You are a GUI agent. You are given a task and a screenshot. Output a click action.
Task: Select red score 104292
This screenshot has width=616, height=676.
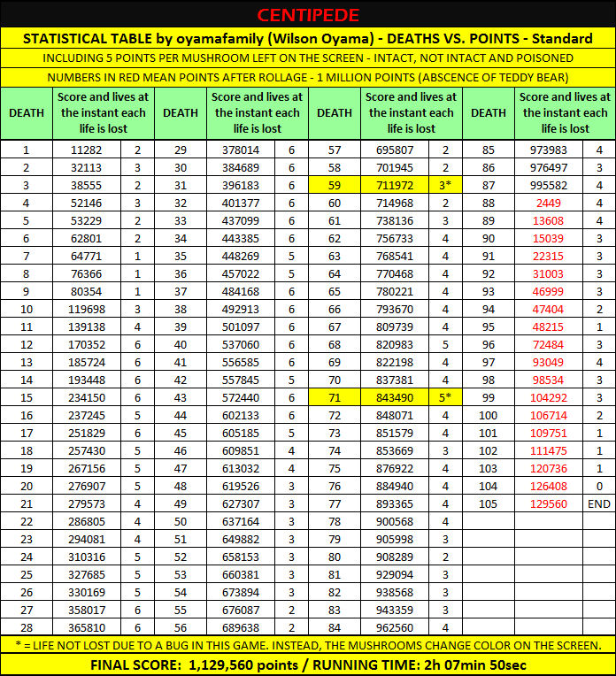pos(548,397)
